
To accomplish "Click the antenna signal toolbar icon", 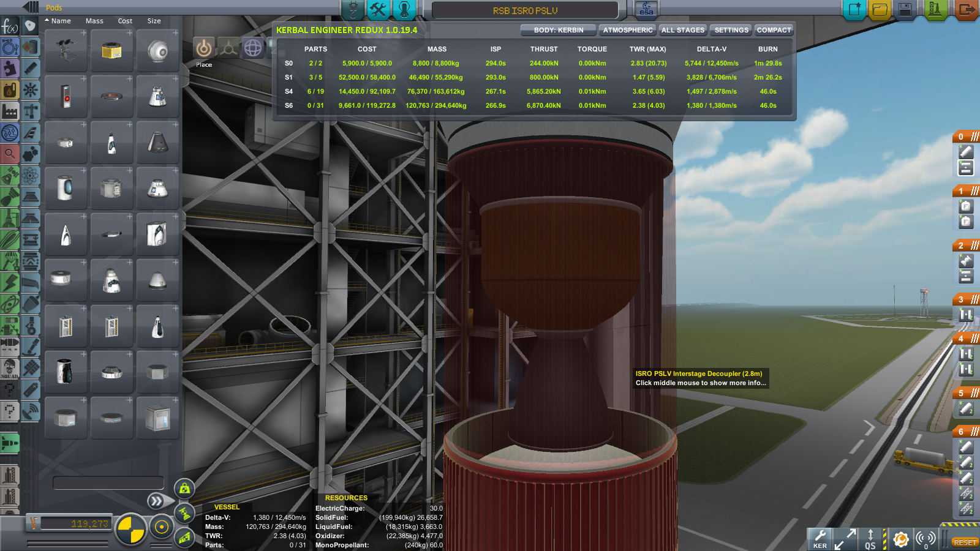I will [x=925, y=539].
